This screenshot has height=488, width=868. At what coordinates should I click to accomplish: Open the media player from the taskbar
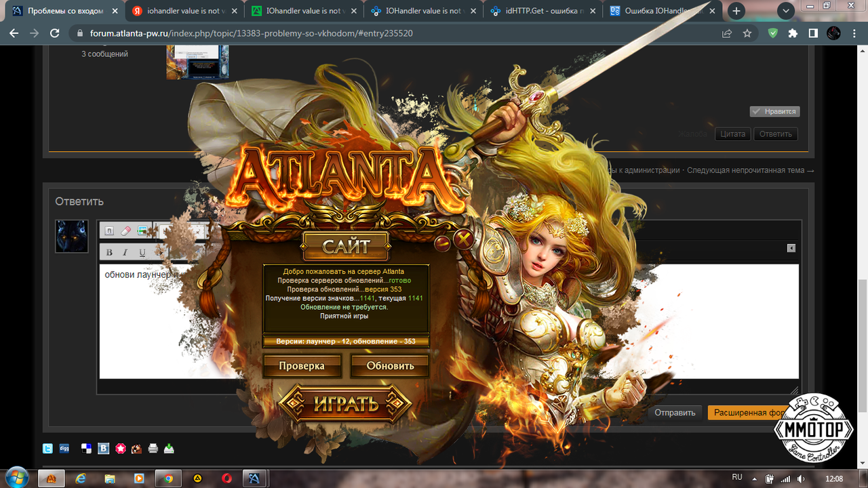pos(139,478)
